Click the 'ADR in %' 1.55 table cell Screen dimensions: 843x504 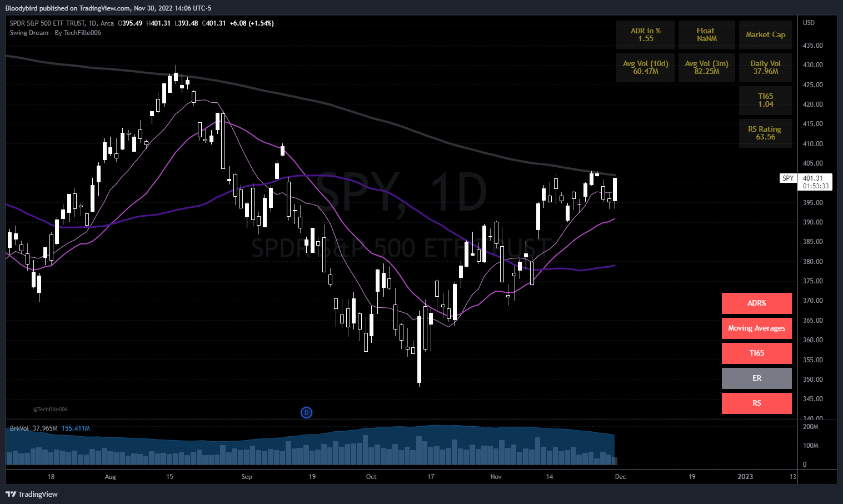pyautogui.click(x=645, y=35)
